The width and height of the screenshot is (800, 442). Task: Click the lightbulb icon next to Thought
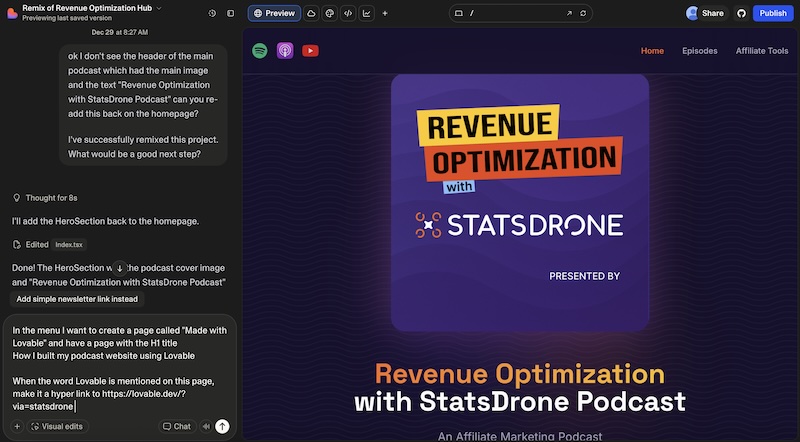(x=16, y=198)
